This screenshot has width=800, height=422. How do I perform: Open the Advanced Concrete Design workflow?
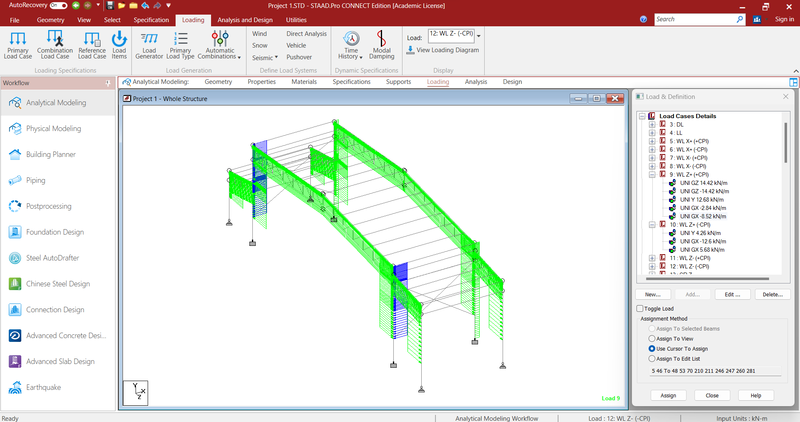click(x=58, y=336)
